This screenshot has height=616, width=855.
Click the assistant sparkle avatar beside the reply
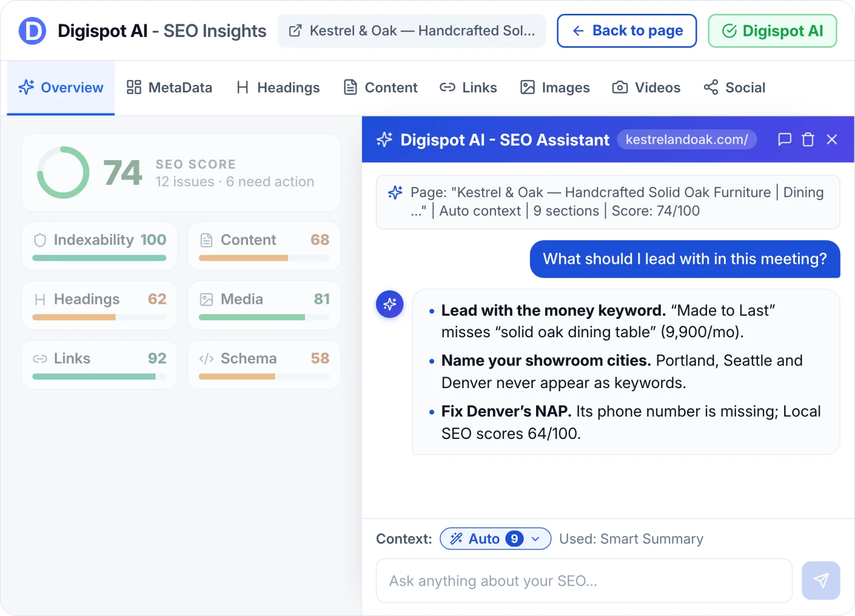[390, 304]
